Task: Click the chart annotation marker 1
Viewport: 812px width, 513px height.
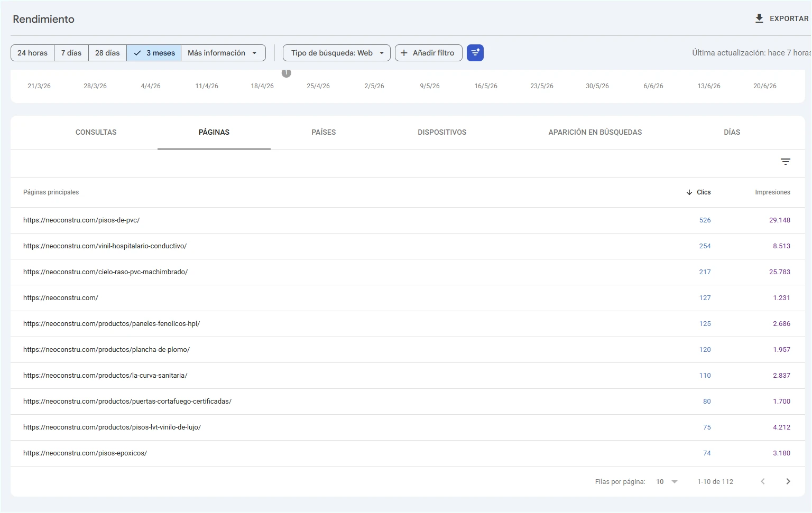Action: point(287,73)
